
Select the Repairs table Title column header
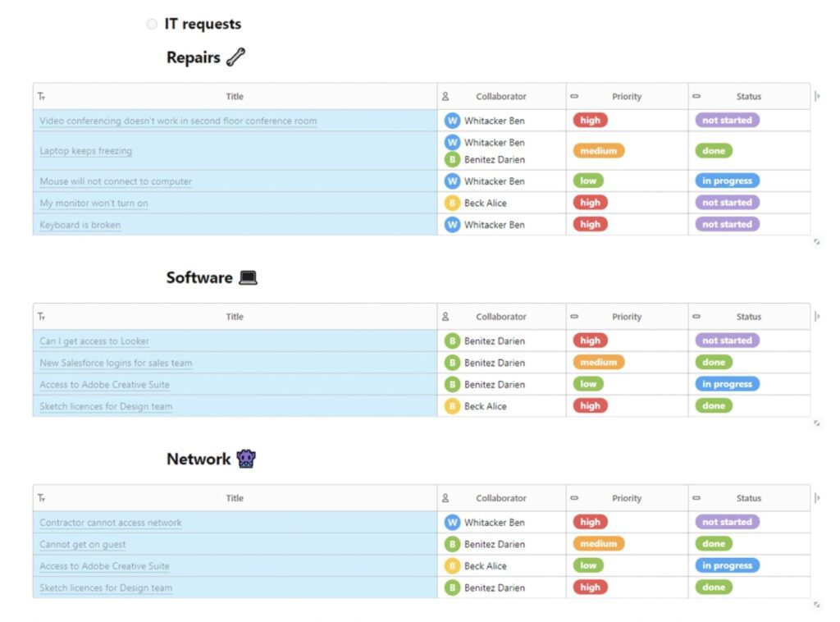pyautogui.click(x=235, y=97)
